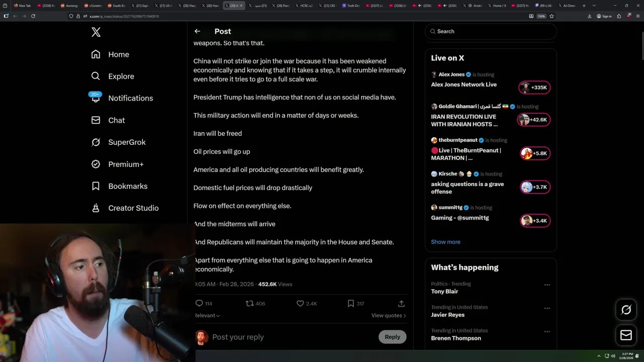Share the post with the share icon
Screen dimensions: 644x362
pos(401,304)
